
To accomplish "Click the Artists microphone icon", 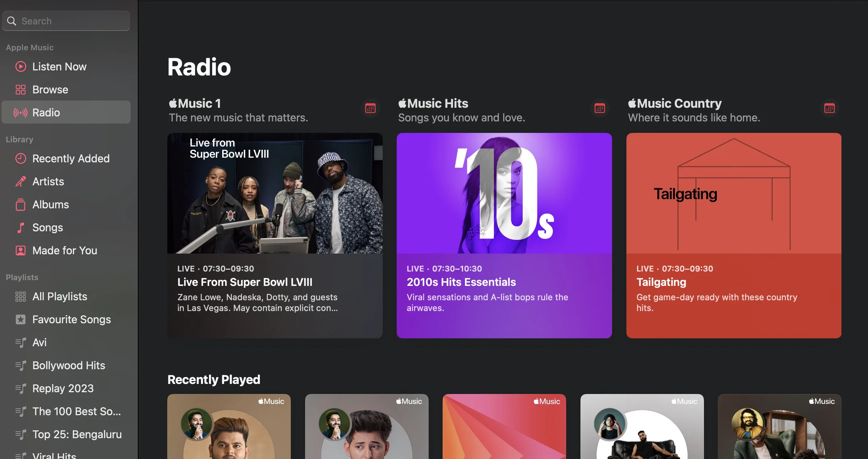I will point(21,181).
